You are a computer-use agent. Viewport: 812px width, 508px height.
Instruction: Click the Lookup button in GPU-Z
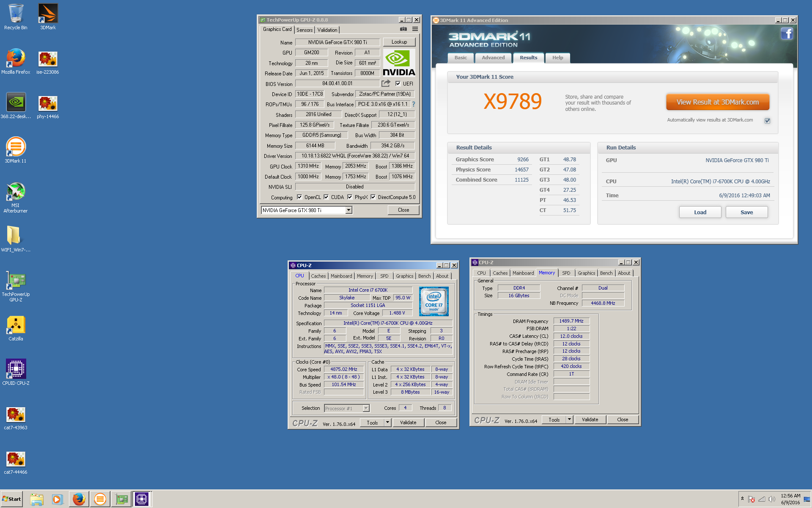pyautogui.click(x=399, y=42)
